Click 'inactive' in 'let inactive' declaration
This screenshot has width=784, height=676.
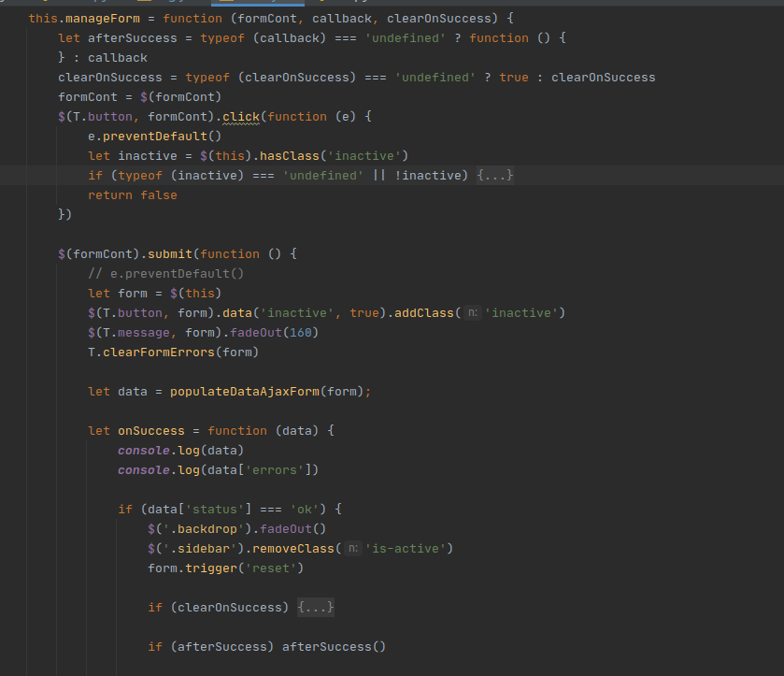[148, 156]
